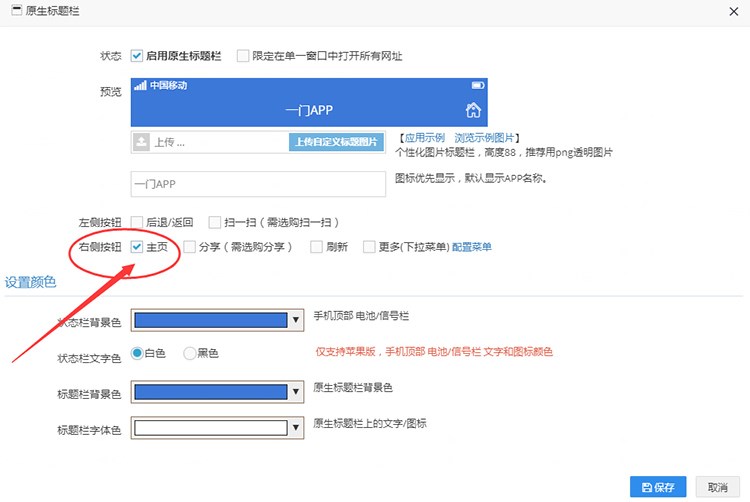The image size is (750, 502).
Task: Open the 浏览示例图片 link
Action: pos(484,138)
